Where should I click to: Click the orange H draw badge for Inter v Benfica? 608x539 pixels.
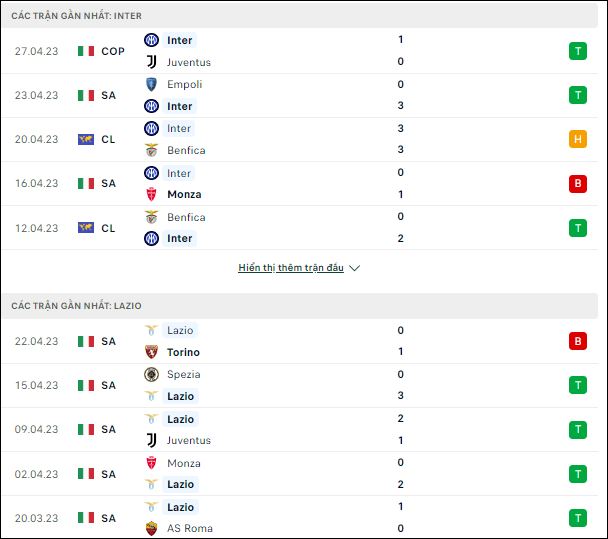(578, 139)
